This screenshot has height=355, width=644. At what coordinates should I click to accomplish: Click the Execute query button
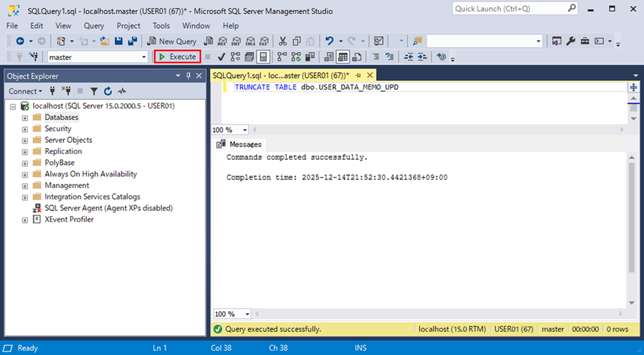click(x=177, y=57)
